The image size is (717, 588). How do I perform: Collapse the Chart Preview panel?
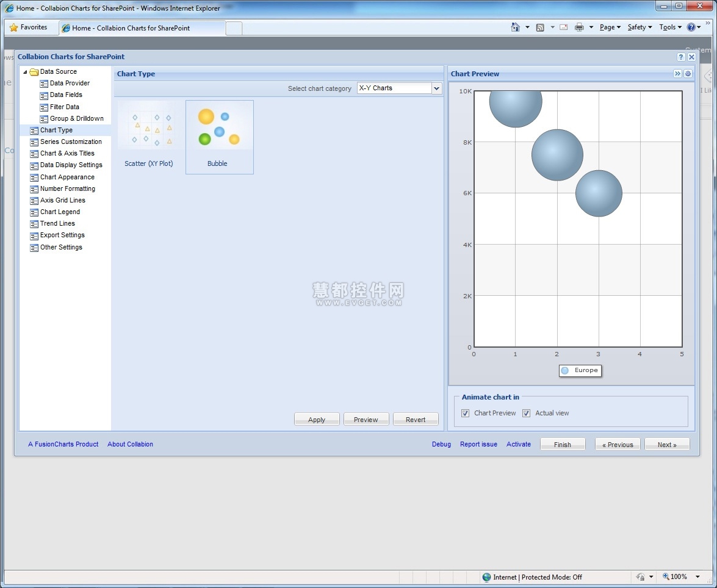(x=678, y=74)
